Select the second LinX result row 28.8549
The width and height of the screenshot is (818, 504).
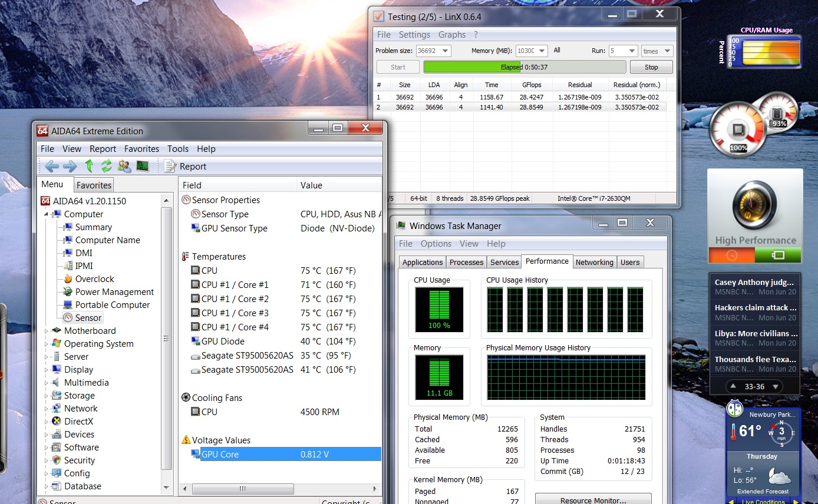[x=520, y=107]
